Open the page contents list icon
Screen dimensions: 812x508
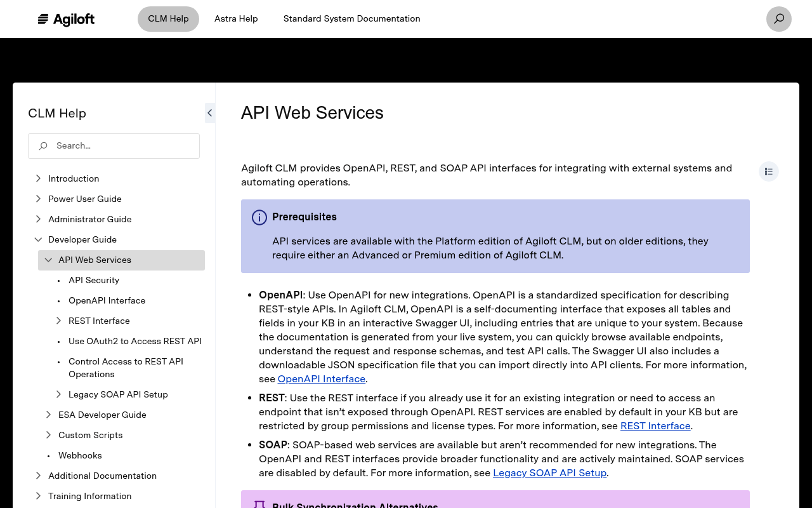click(769, 171)
